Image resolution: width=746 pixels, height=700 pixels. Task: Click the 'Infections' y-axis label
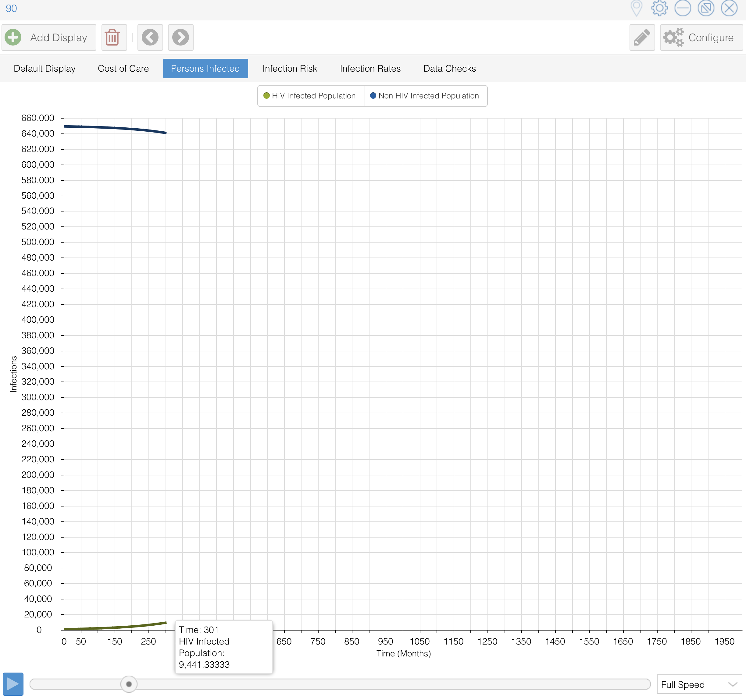point(13,374)
